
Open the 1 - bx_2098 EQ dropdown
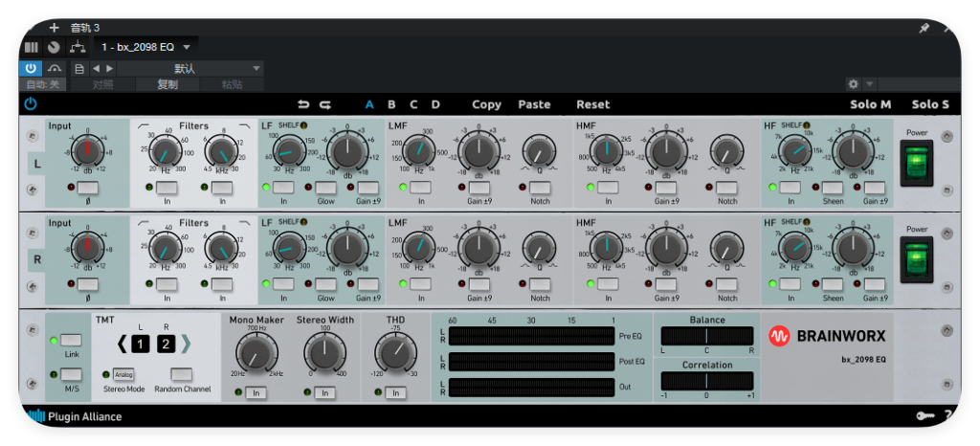(x=146, y=47)
